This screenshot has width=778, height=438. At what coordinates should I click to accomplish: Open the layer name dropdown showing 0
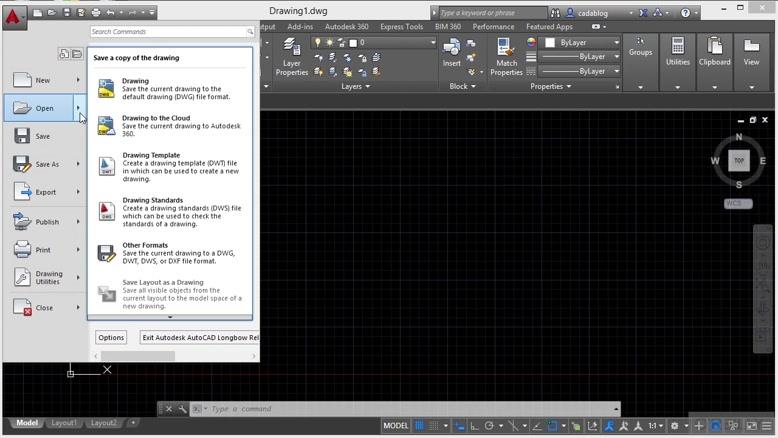tap(374, 43)
